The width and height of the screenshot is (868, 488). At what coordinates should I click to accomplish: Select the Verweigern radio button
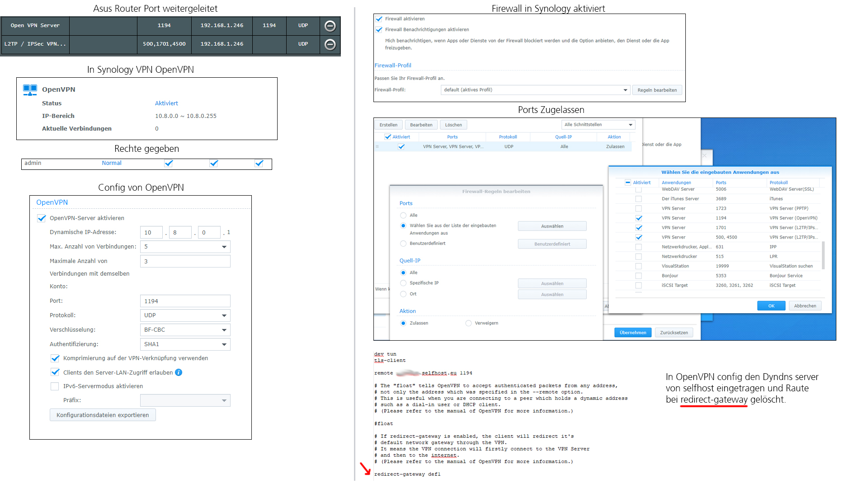tap(468, 323)
